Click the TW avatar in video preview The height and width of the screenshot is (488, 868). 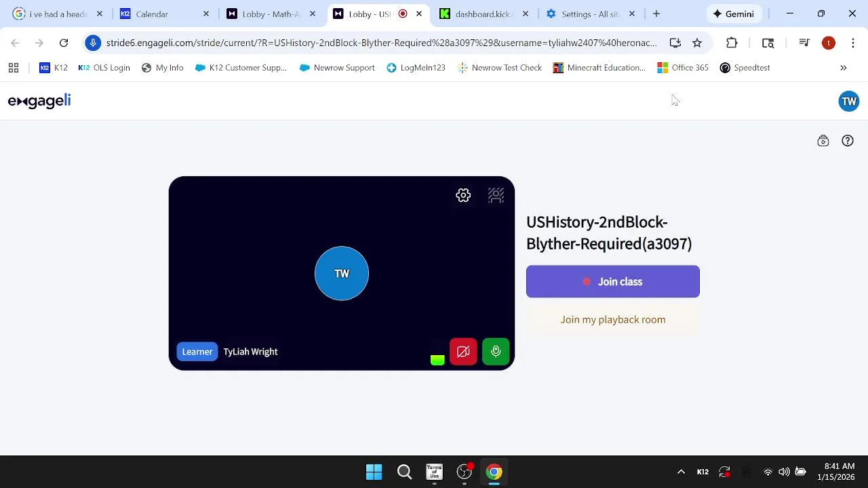(342, 273)
